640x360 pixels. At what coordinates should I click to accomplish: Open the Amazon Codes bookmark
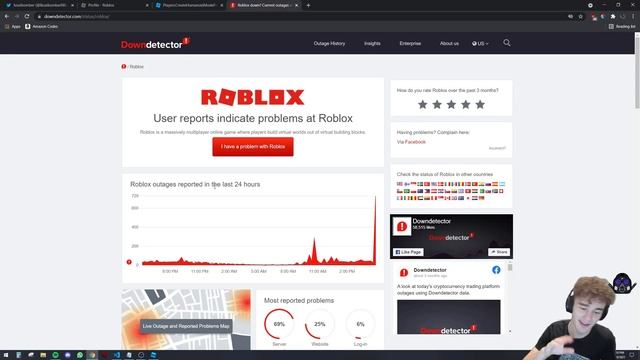click(42, 27)
